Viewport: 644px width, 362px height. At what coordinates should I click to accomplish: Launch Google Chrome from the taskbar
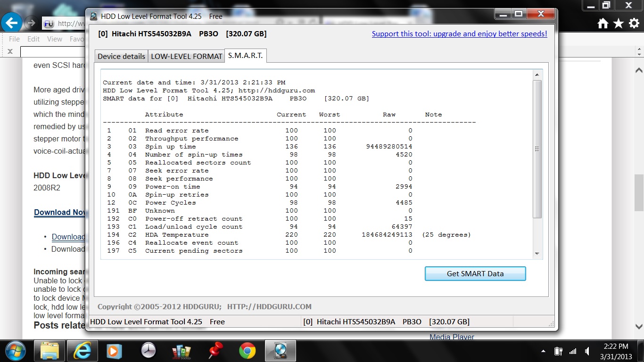[x=247, y=351]
